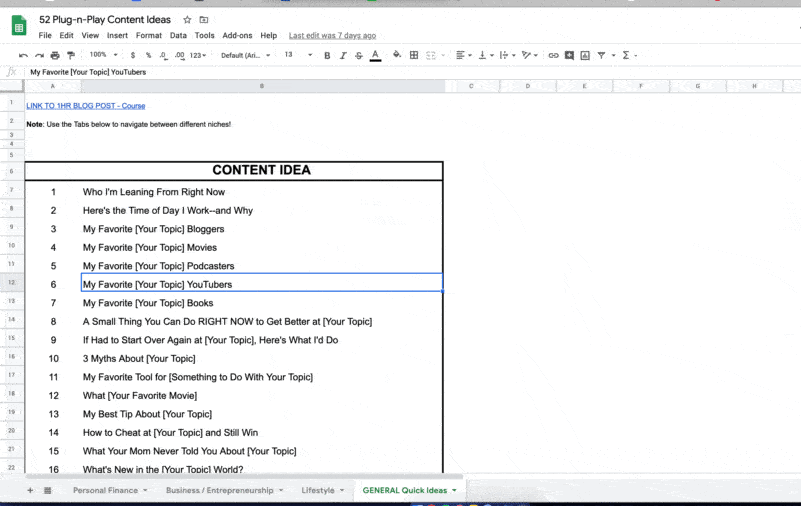Open the fill color picker
Viewport: 801px width, 506px height.
[x=396, y=55]
